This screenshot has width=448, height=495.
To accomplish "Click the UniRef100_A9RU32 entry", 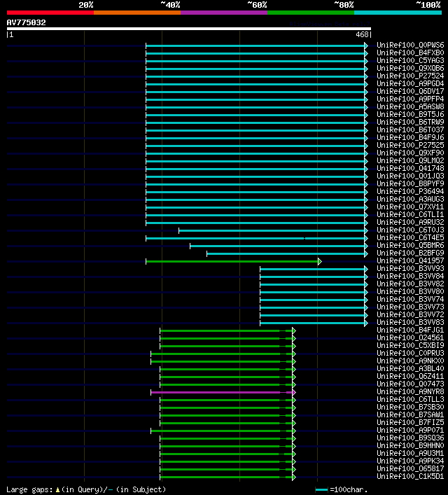I will [x=410, y=222].
